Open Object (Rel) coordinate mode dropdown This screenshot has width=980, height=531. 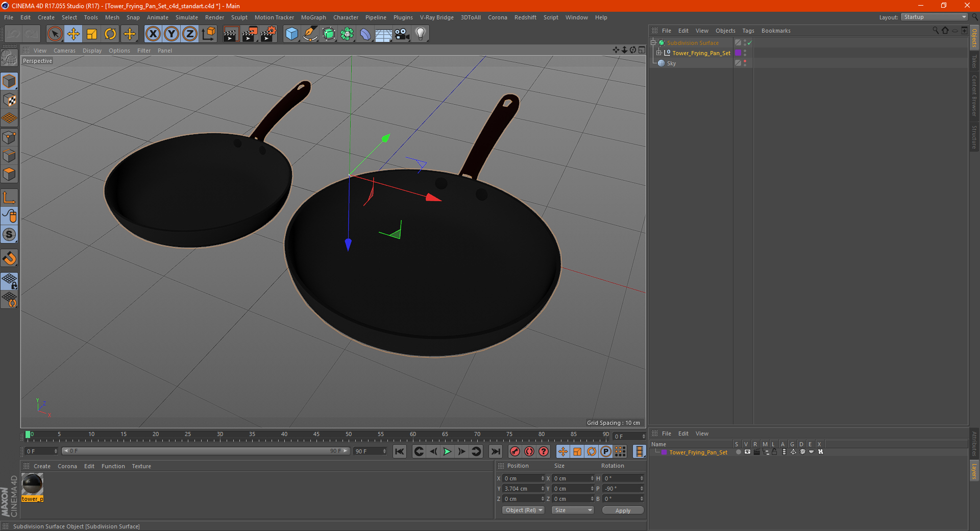point(524,510)
